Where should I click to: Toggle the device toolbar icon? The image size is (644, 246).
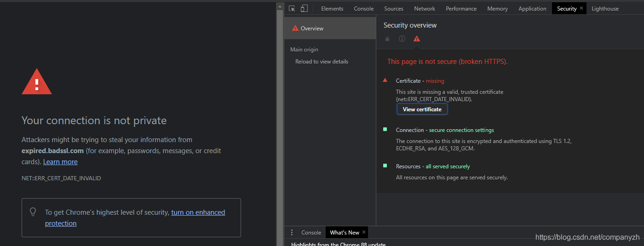304,8
